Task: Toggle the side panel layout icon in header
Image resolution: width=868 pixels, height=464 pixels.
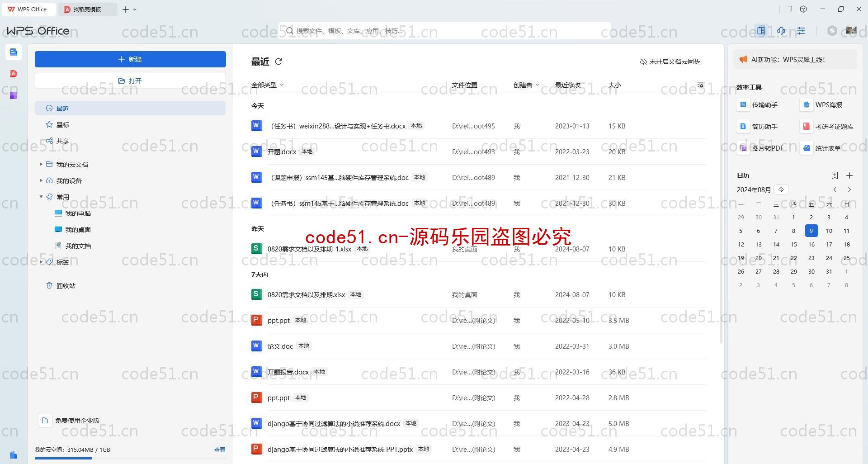Action: [x=761, y=31]
